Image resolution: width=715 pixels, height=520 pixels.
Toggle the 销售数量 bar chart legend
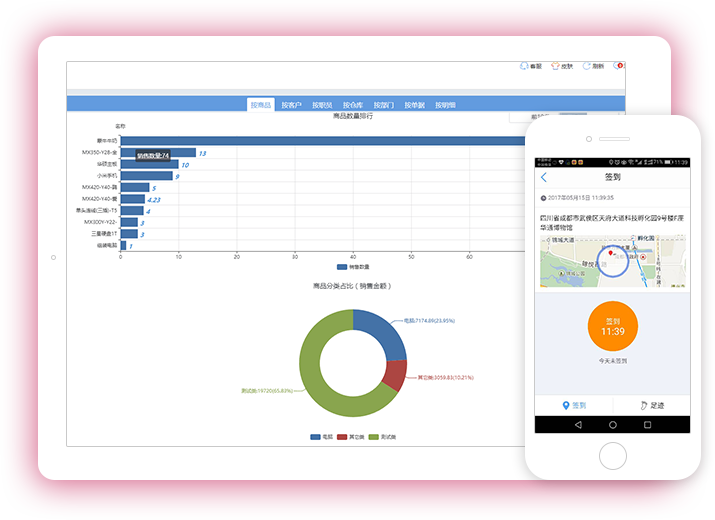(x=342, y=267)
